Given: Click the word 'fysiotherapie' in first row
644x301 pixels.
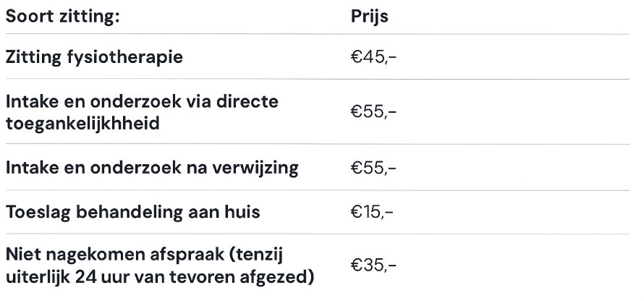Looking at the screenshot, I should [125, 57].
